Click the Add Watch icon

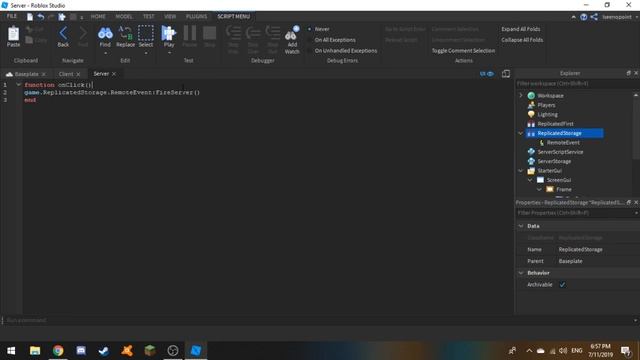pyautogui.click(x=292, y=34)
